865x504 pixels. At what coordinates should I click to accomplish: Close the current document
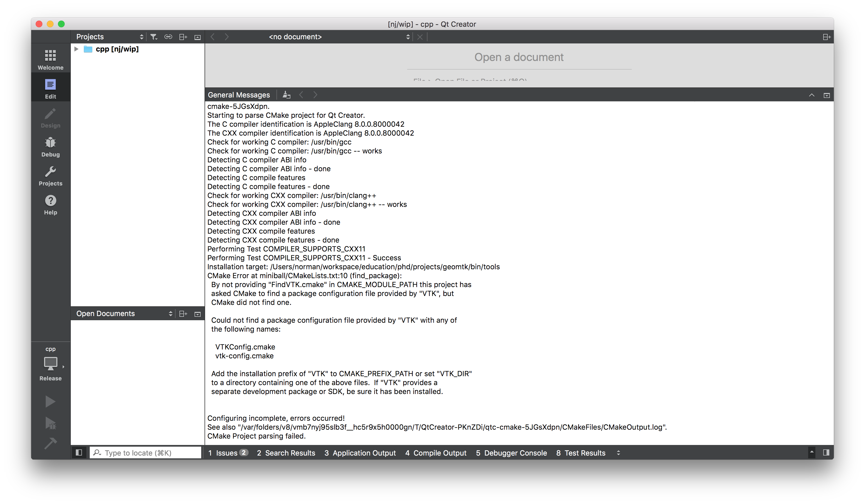click(x=420, y=37)
